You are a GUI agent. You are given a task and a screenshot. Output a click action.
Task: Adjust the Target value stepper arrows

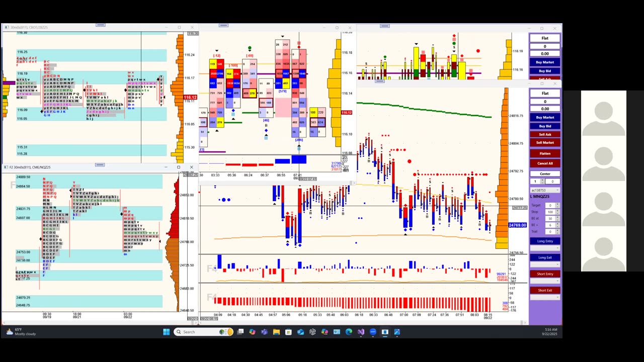point(558,205)
